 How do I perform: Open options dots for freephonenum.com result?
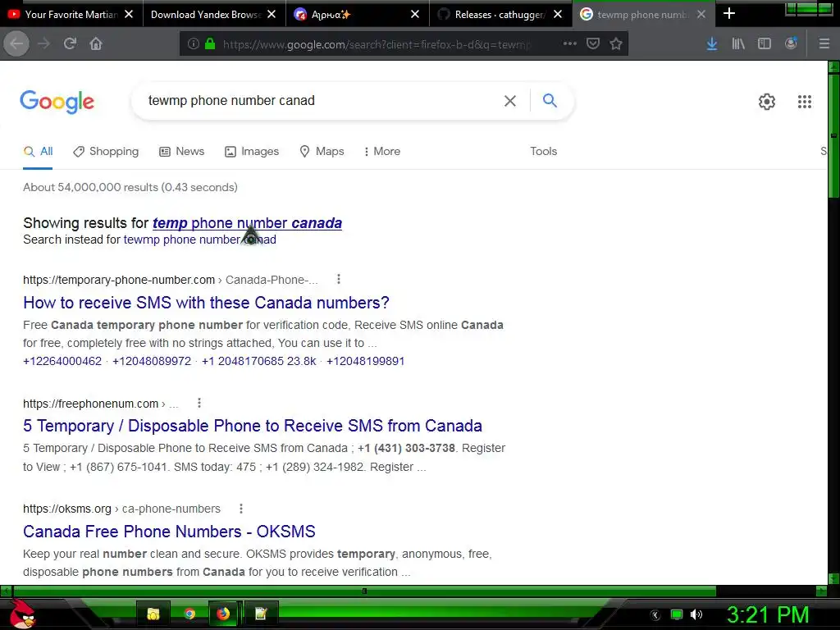(199, 403)
